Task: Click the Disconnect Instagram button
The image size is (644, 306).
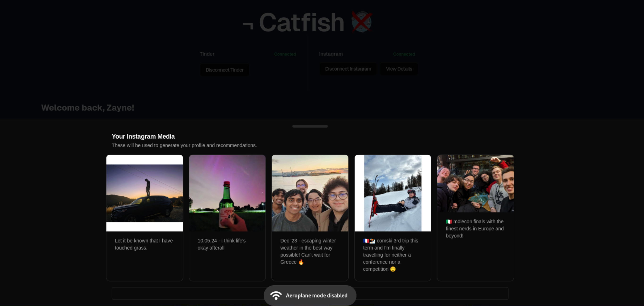Action: click(x=348, y=69)
